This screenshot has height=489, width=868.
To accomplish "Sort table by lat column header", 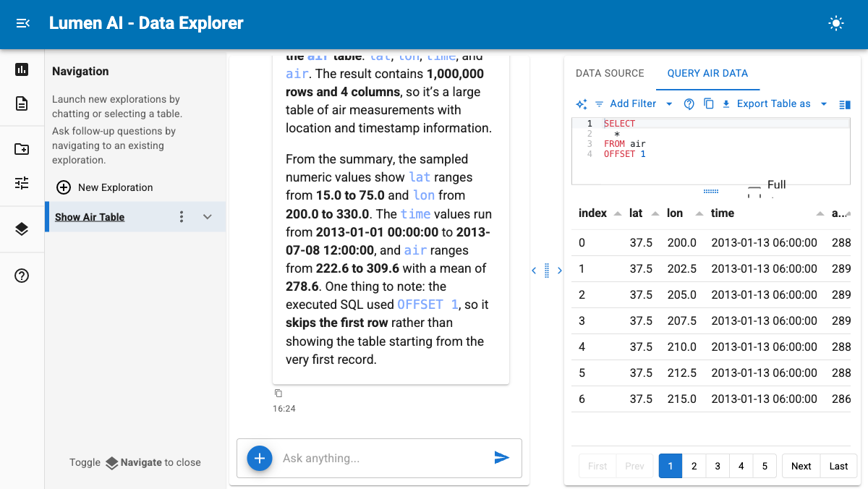I will pos(644,213).
